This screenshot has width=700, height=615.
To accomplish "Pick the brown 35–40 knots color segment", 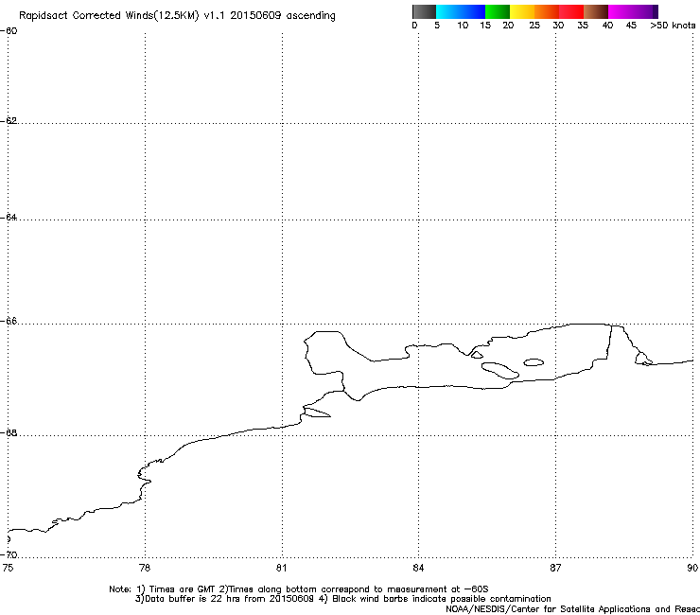I will point(596,11).
